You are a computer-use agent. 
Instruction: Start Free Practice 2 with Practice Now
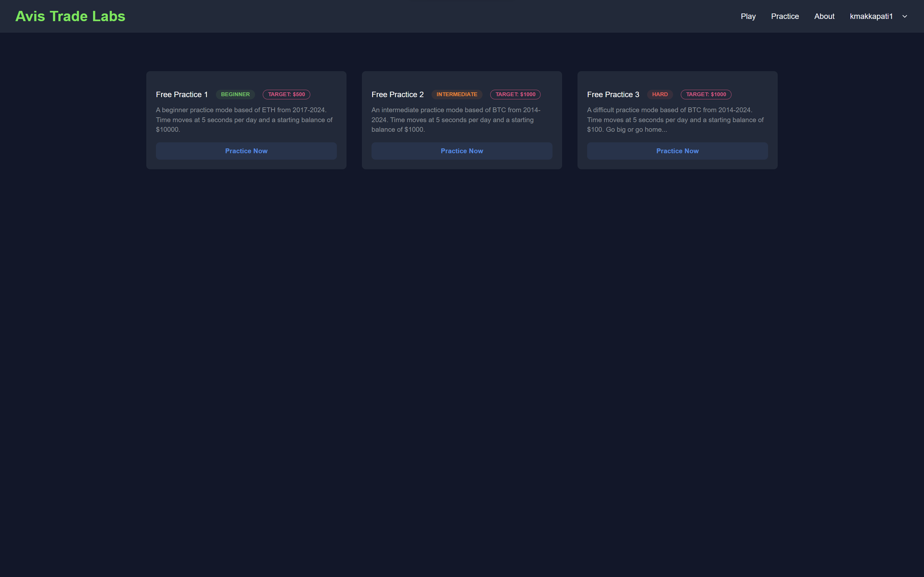pos(462,151)
